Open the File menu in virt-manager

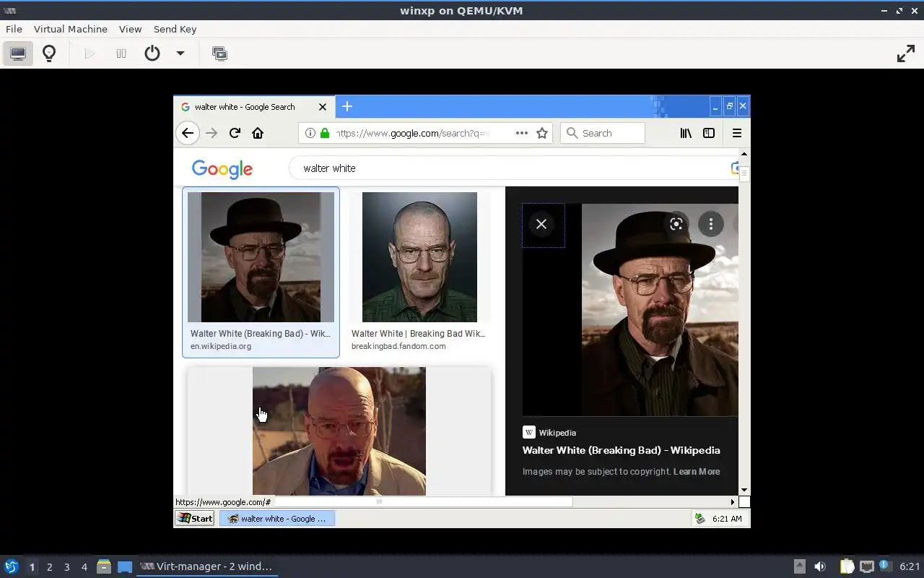point(14,29)
